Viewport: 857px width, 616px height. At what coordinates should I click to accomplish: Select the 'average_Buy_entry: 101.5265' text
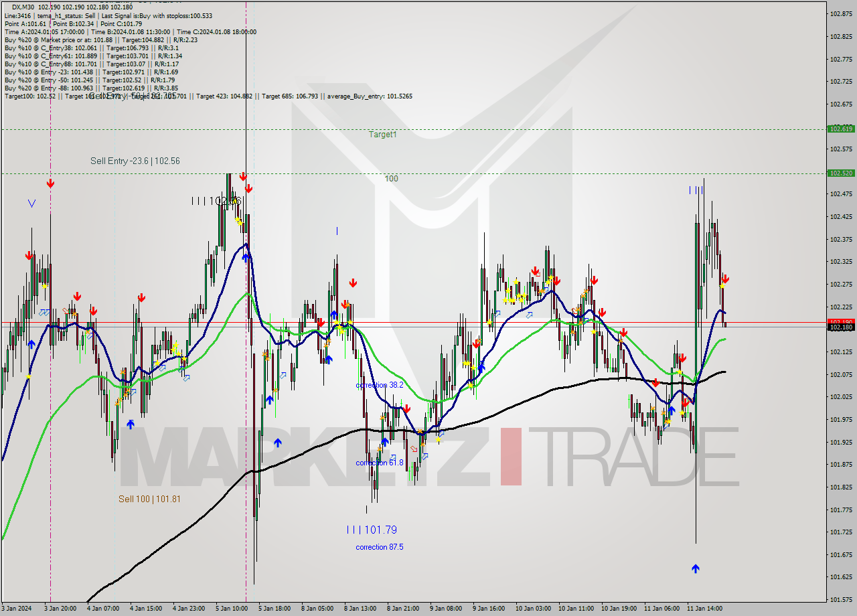coord(370,96)
